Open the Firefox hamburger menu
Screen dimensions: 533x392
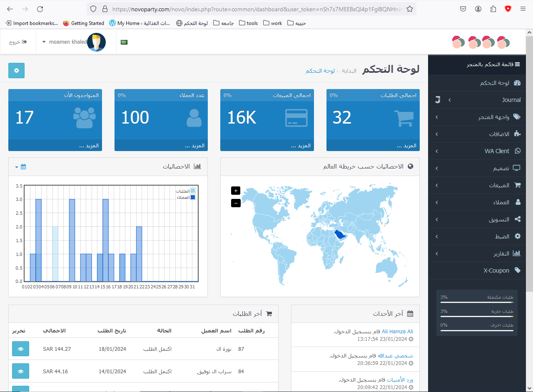click(523, 9)
